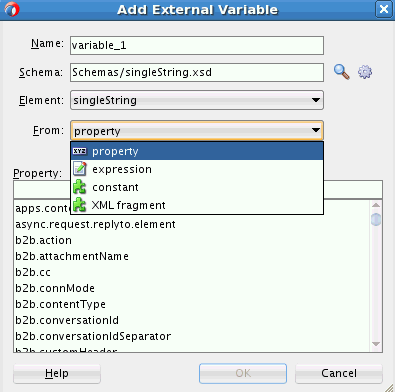Click the XML fragment puzzle icon
Image resolution: width=395 pixels, height=392 pixels.
pyautogui.click(x=79, y=205)
